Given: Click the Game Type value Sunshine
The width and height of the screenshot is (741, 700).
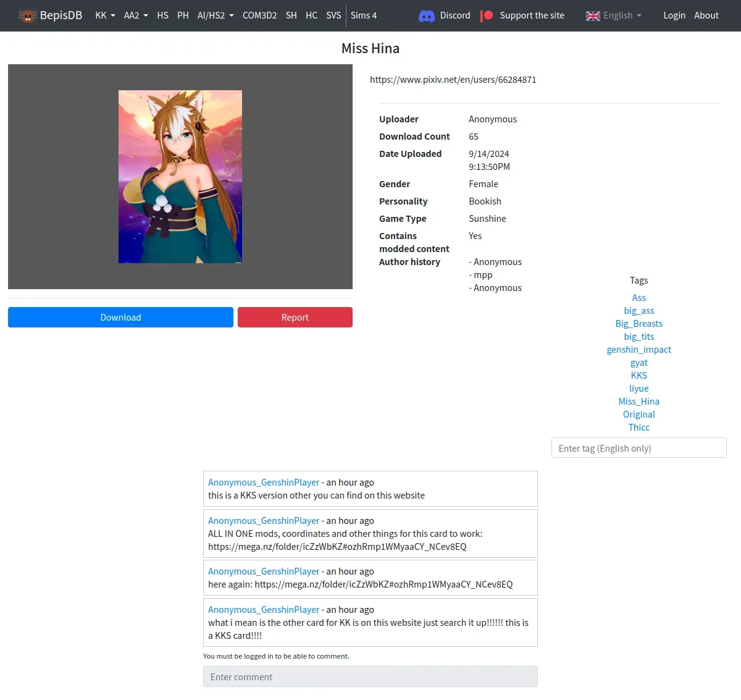Looking at the screenshot, I should coord(487,219).
